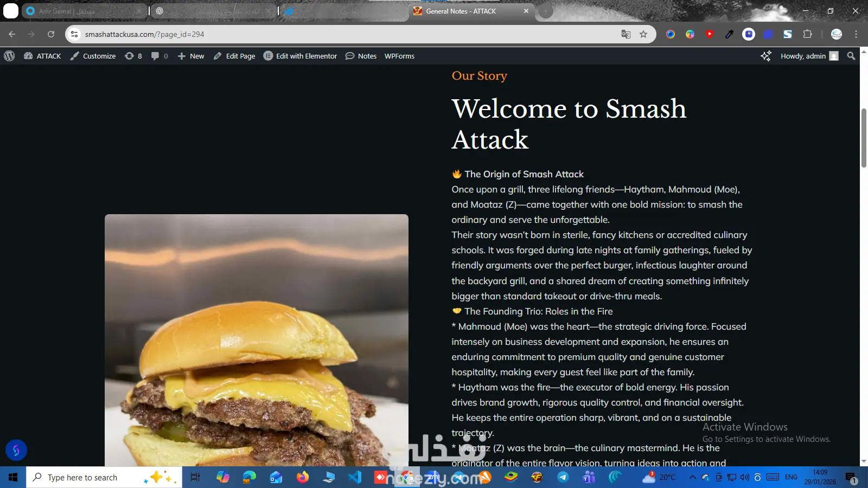868x488 pixels.
Task: Show hidden system tray icons
Action: pyautogui.click(x=692, y=477)
